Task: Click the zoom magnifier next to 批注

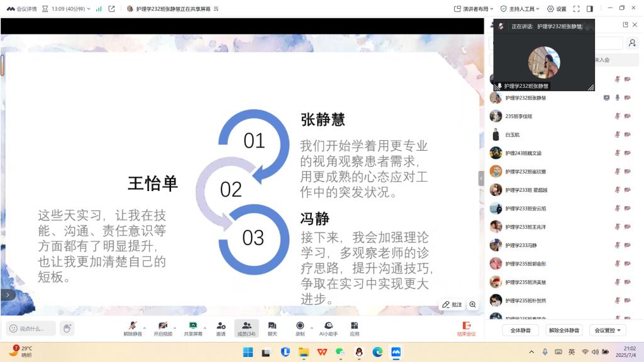Action: coord(472,305)
